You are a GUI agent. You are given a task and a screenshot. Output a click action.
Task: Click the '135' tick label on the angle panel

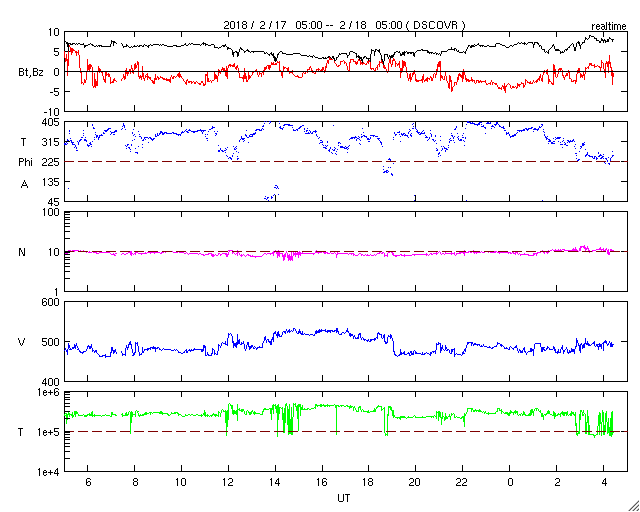[51, 182]
